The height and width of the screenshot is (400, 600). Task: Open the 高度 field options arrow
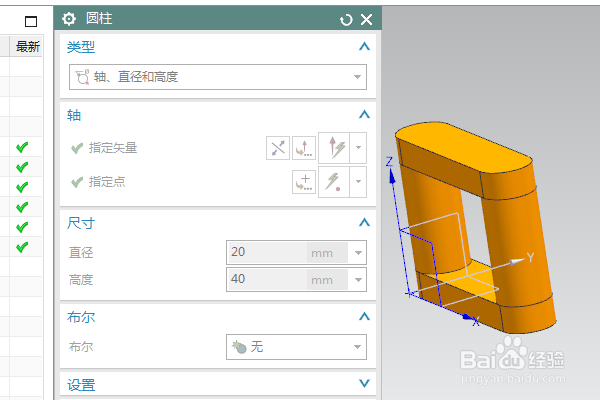tap(358, 280)
